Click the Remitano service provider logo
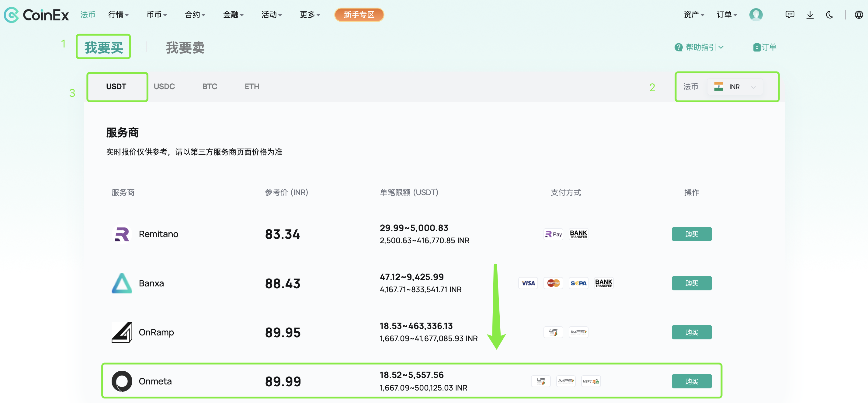868x403 pixels. 122,234
